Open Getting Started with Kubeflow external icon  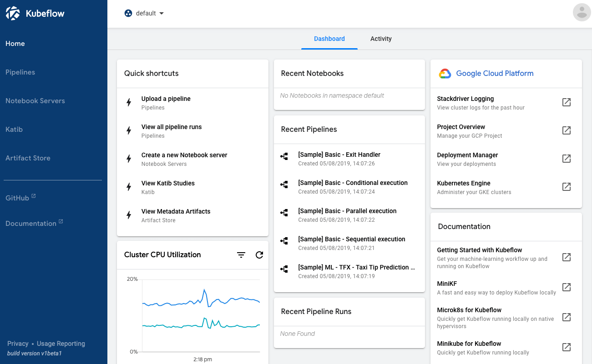(567, 257)
